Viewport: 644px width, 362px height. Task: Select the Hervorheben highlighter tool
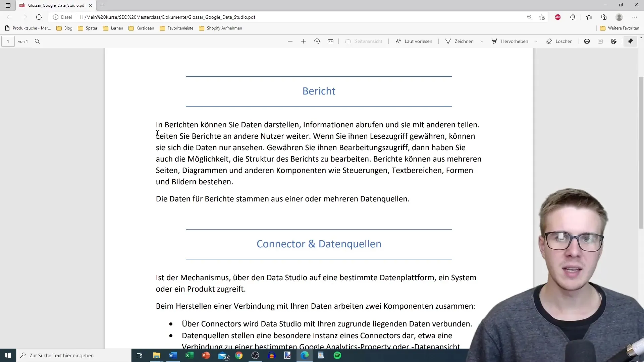(x=510, y=41)
